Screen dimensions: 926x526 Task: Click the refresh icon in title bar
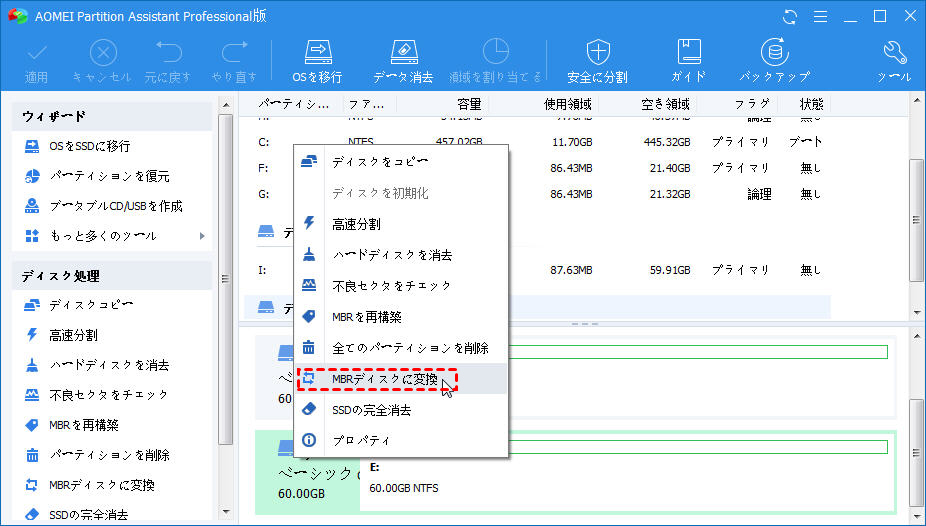point(790,17)
